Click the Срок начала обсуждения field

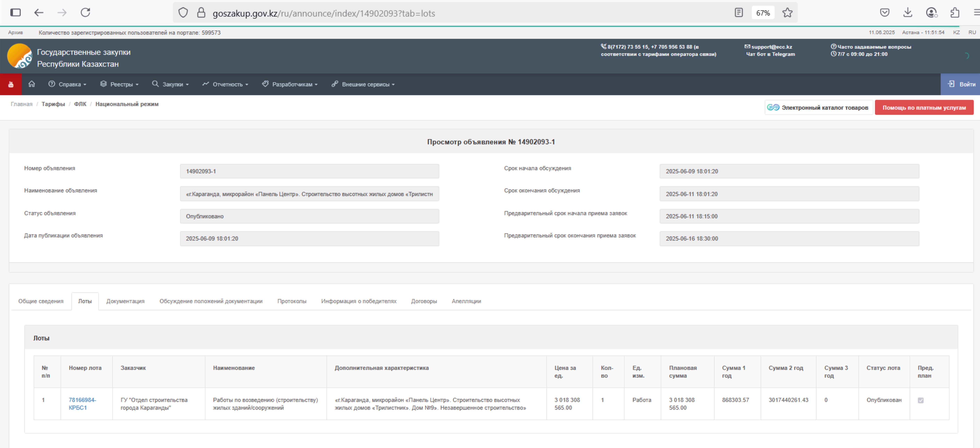[789, 171]
